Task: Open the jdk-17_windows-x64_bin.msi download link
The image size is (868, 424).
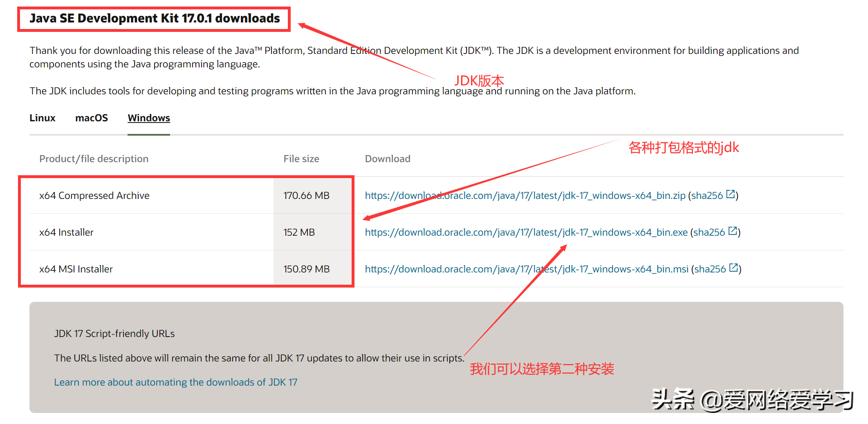Action: click(x=527, y=269)
